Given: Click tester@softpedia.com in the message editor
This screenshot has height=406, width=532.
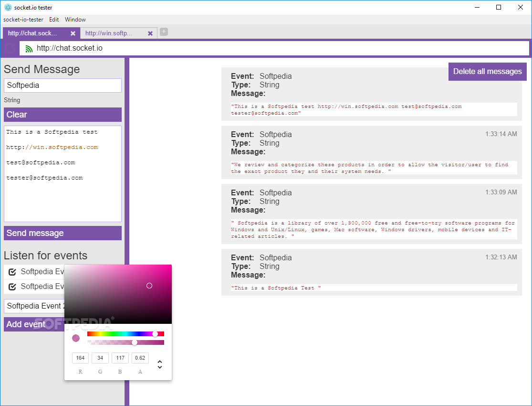Looking at the screenshot, I should (x=44, y=178).
